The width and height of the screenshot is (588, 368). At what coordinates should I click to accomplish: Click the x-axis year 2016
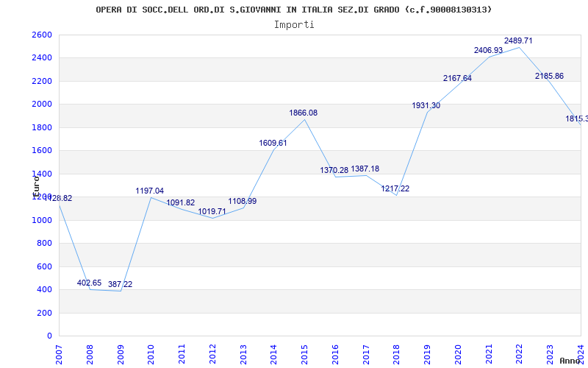335,354
